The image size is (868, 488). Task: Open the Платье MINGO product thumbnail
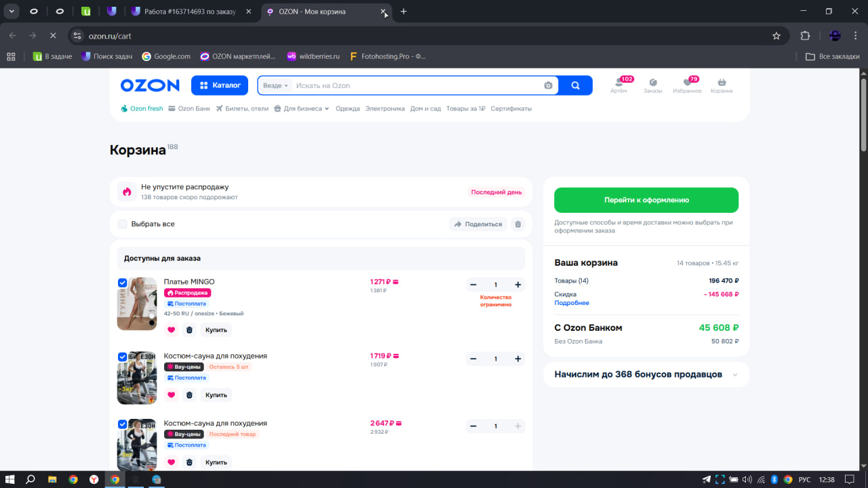137,304
